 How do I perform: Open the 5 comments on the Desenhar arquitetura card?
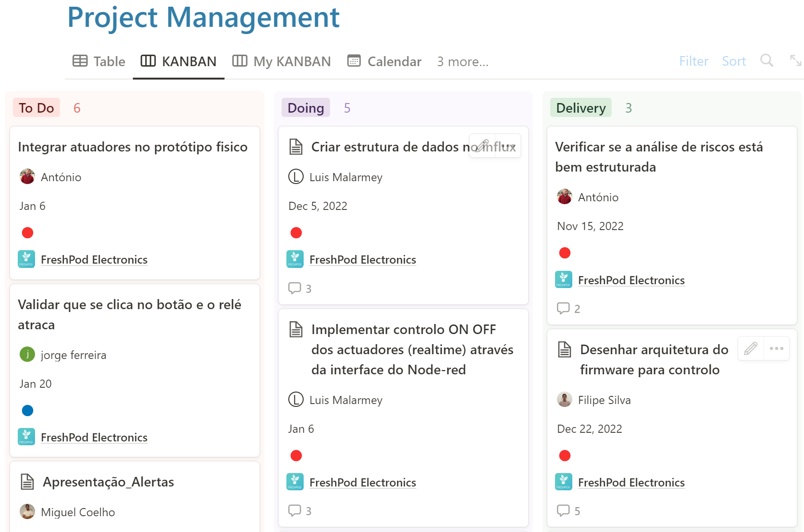(x=568, y=511)
